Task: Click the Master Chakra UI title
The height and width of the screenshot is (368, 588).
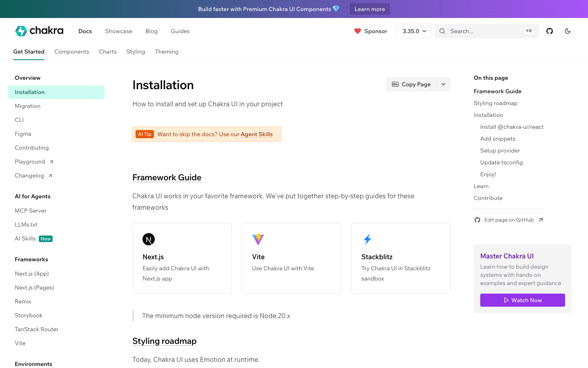Action: 507,256
